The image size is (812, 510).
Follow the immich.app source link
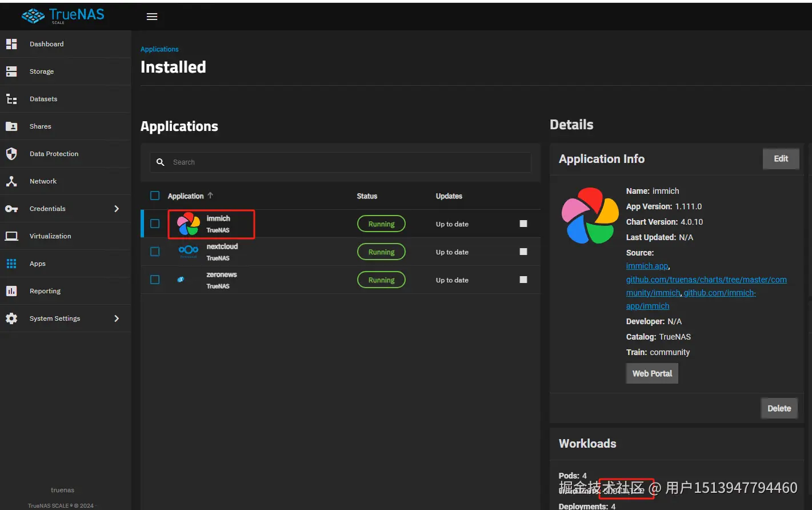click(647, 266)
